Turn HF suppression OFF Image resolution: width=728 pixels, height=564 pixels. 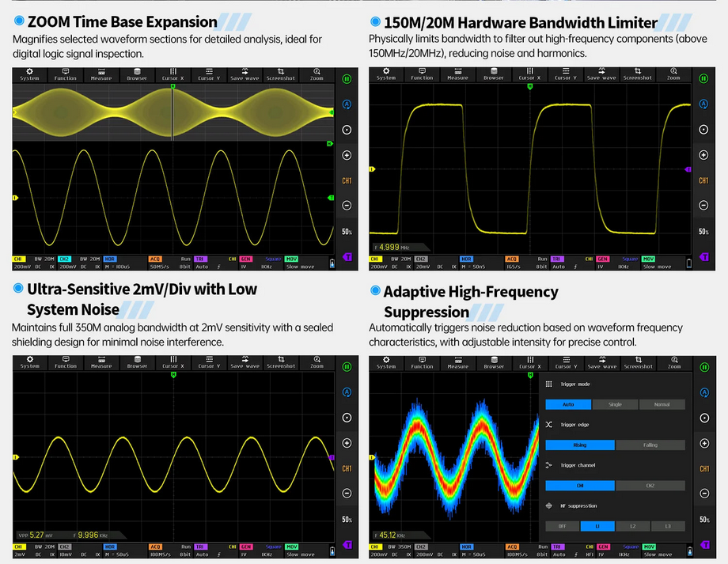click(x=562, y=526)
